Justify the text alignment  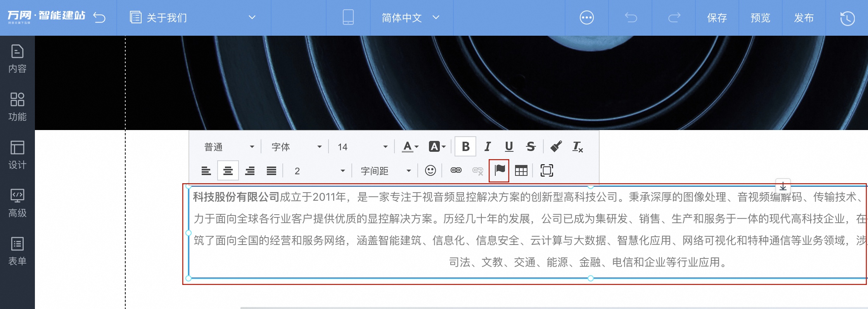tap(271, 171)
